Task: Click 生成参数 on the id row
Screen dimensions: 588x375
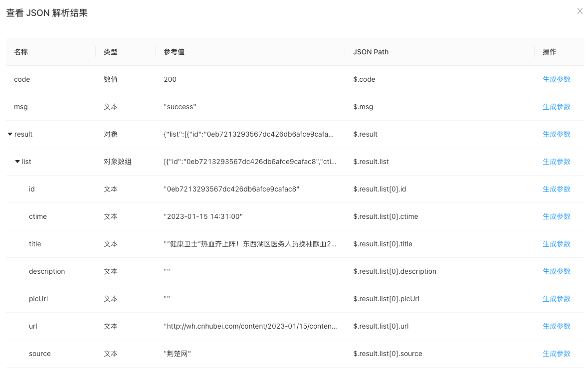Action: (x=556, y=189)
